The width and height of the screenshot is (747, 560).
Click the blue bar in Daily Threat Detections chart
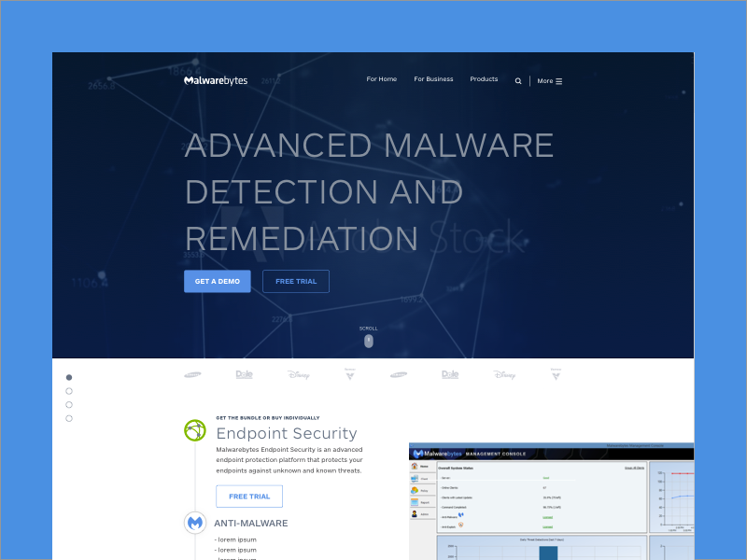548,553
